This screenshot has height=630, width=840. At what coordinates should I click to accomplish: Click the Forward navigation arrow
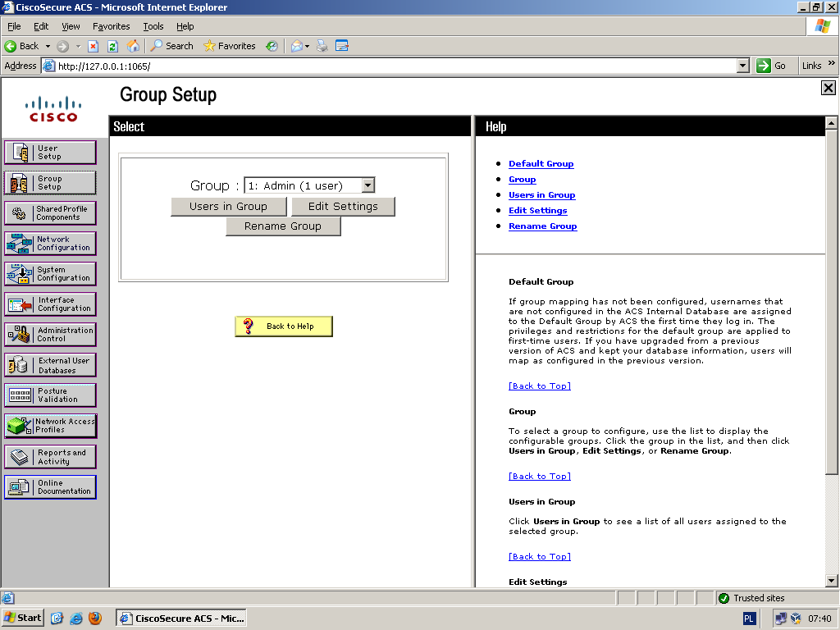click(x=62, y=46)
